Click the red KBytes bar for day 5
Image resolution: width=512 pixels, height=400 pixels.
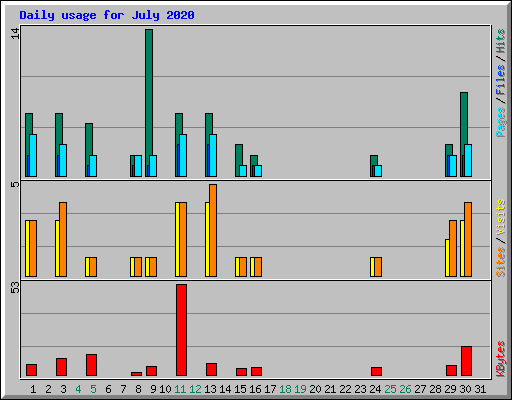click(91, 365)
